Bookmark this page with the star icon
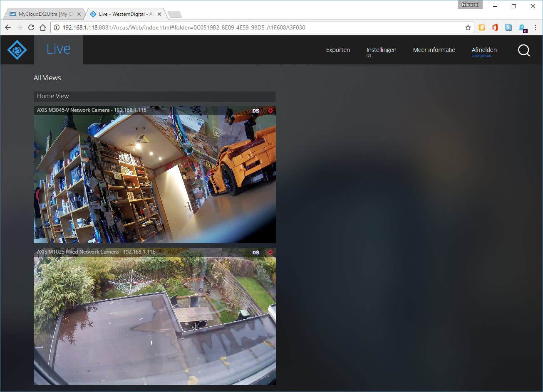Viewport: 543px width, 392px height. pyautogui.click(x=468, y=27)
